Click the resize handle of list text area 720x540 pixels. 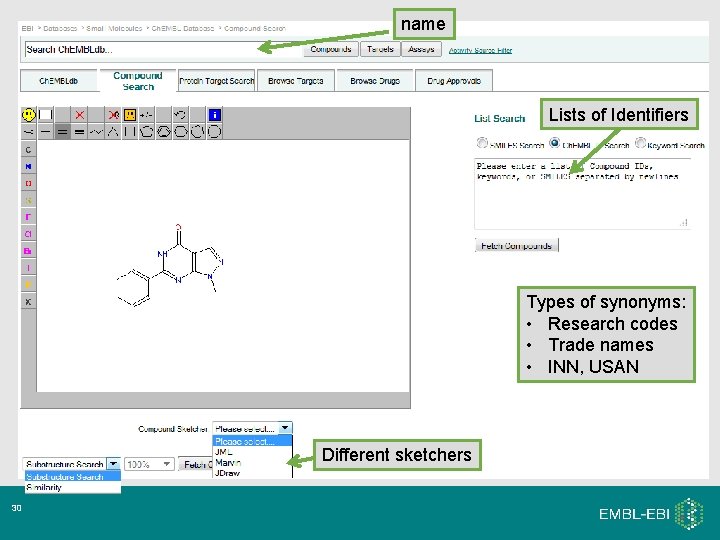pos(684,223)
